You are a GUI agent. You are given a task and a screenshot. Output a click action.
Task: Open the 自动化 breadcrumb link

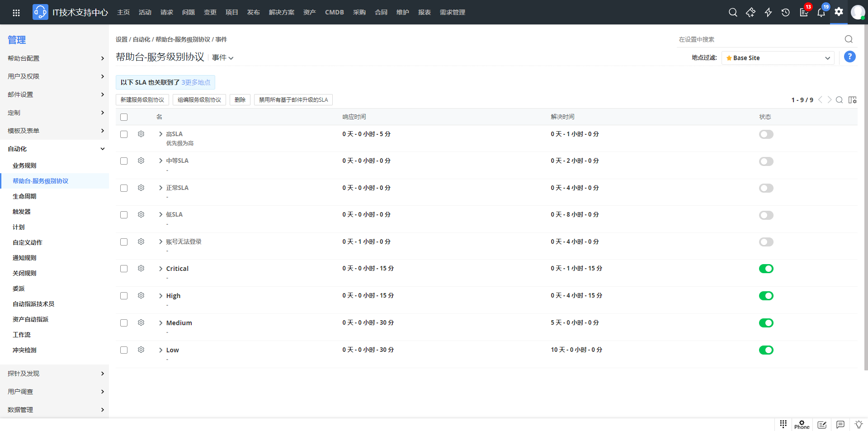coord(142,39)
